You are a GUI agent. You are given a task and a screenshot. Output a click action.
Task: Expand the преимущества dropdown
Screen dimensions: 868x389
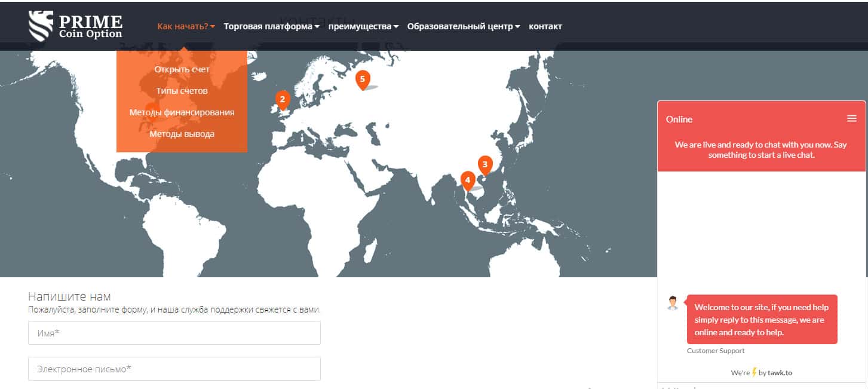(363, 26)
